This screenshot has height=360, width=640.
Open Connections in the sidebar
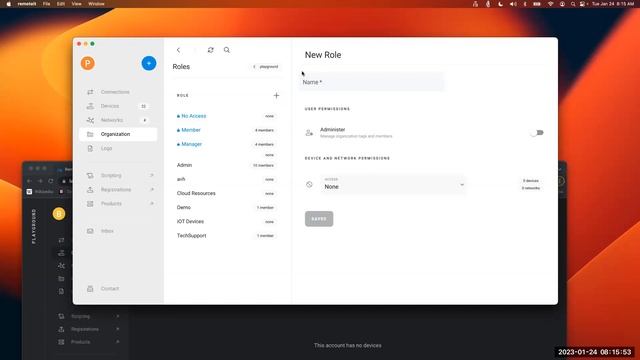115,92
